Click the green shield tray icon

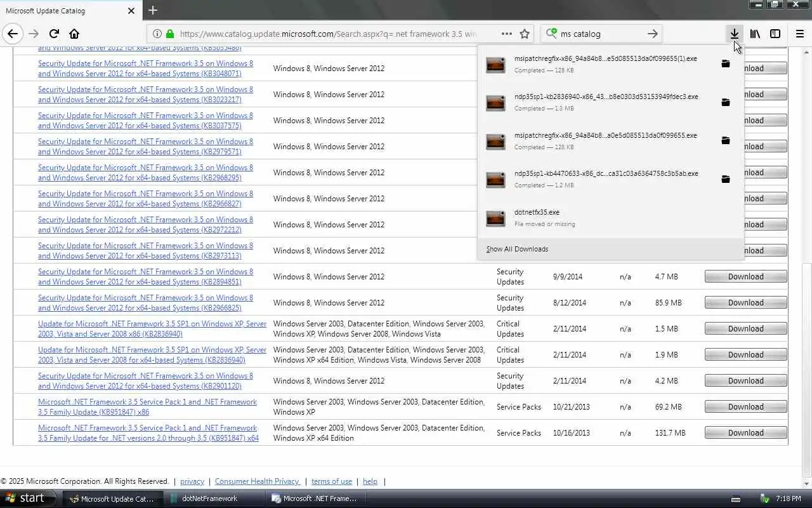[765, 498]
